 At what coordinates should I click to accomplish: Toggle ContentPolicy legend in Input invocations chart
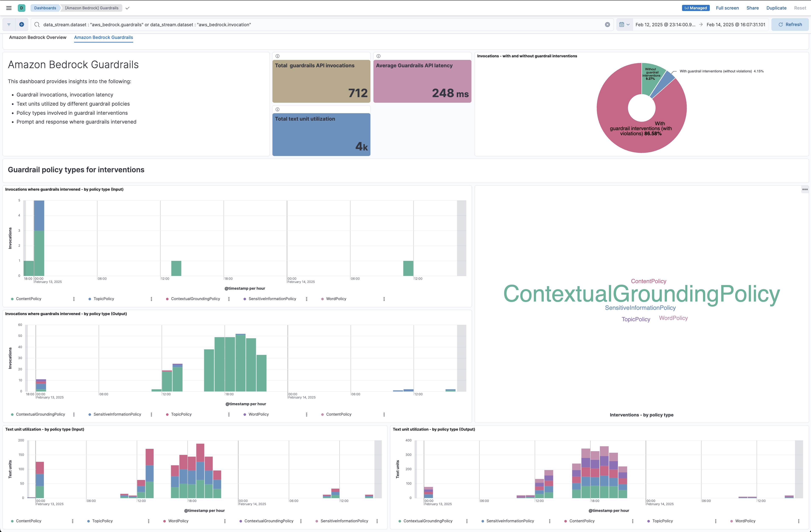(x=28, y=299)
